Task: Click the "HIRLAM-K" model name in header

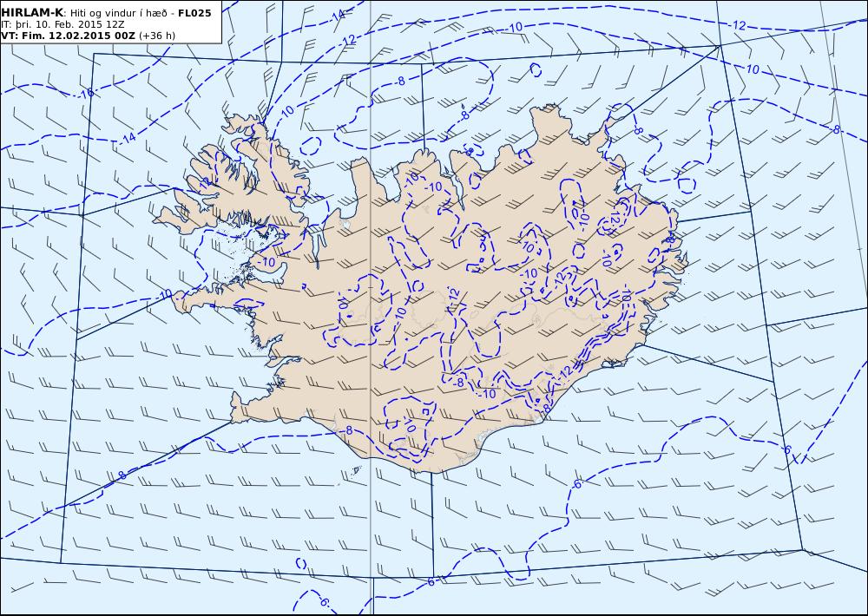Action: (x=33, y=13)
